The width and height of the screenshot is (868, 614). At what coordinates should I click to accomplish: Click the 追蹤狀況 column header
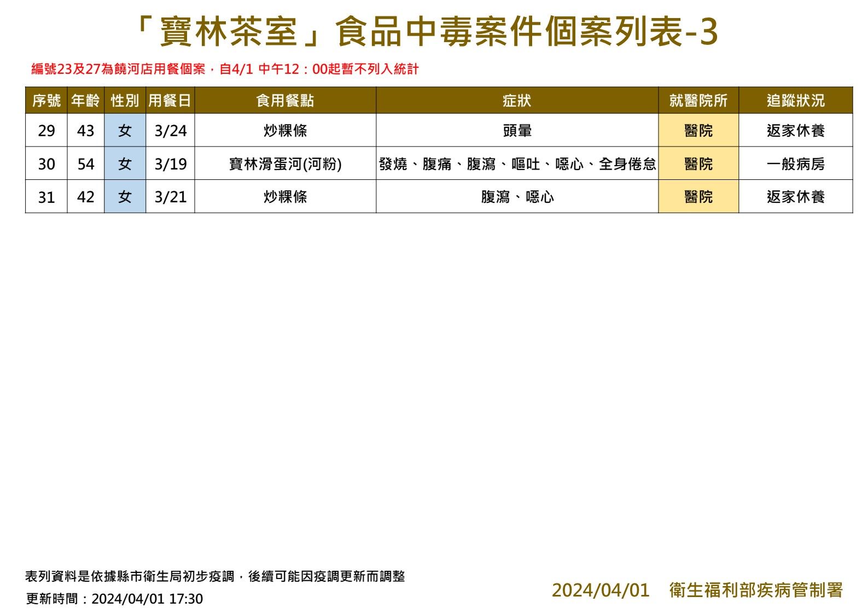(x=796, y=100)
